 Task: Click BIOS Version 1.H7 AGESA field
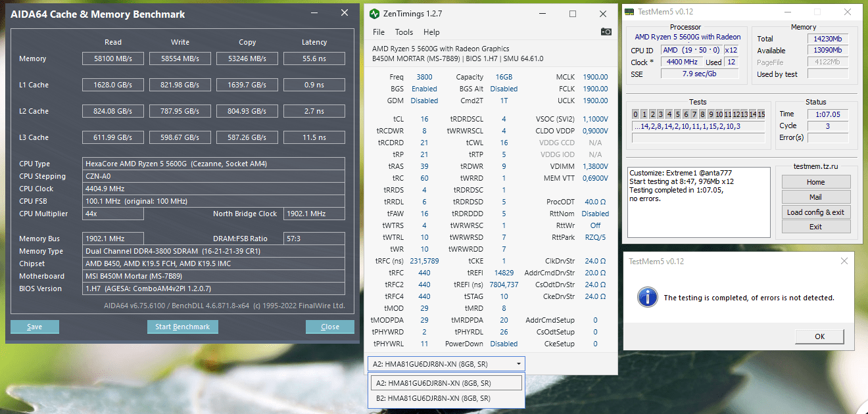coord(214,288)
